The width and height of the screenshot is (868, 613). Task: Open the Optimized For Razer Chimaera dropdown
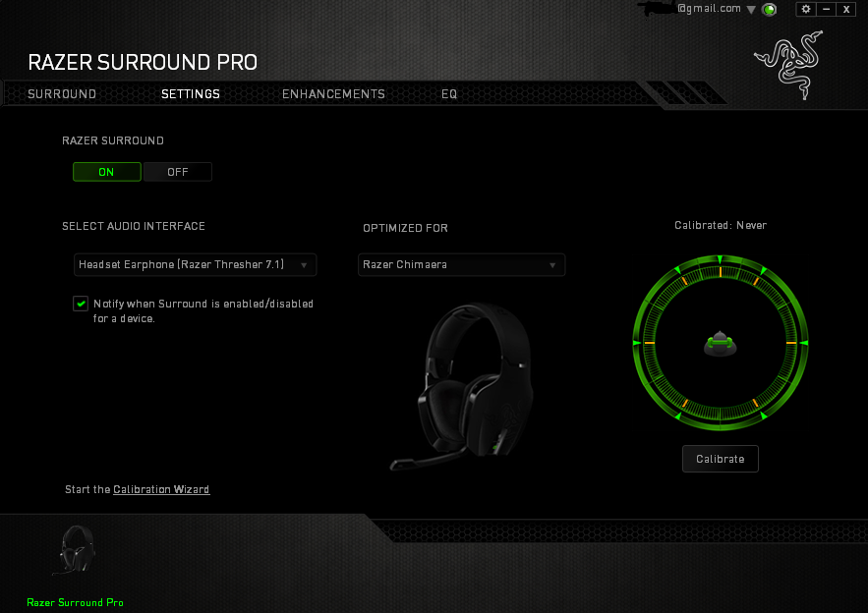click(x=461, y=264)
